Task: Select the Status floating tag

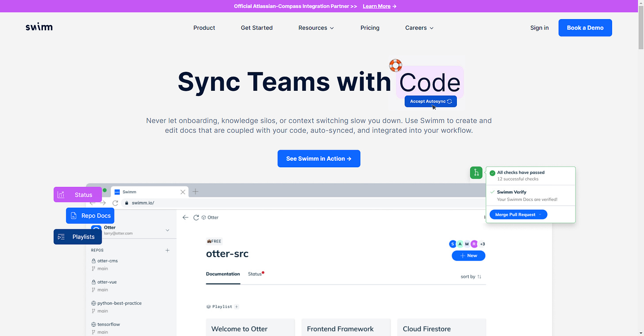Action: point(77,195)
